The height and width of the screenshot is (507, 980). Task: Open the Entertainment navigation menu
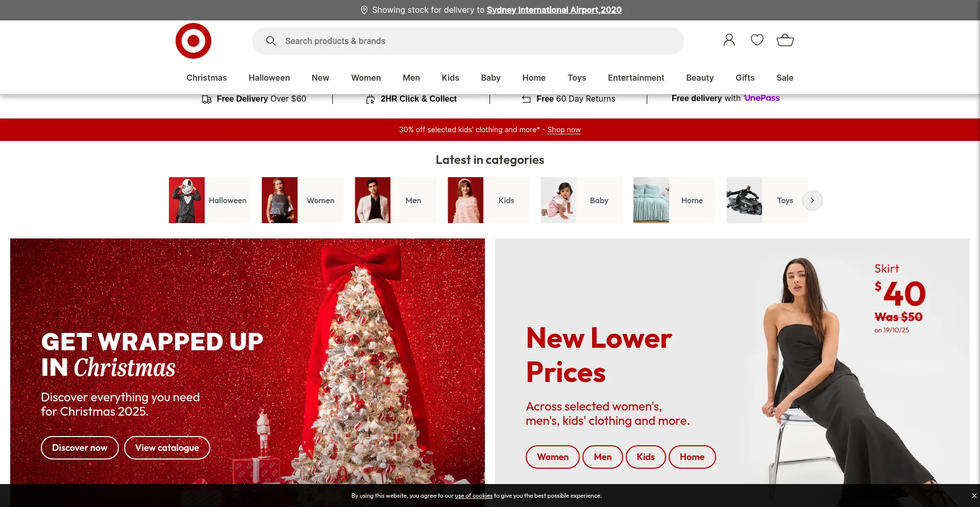coord(635,78)
